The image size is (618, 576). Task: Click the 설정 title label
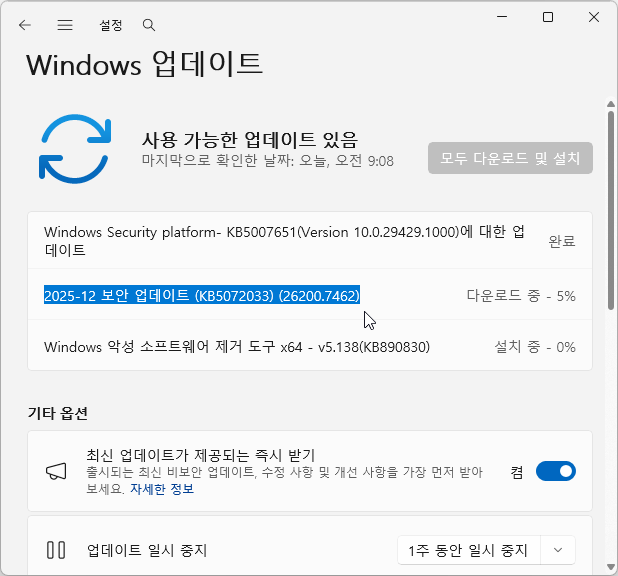click(111, 25)
